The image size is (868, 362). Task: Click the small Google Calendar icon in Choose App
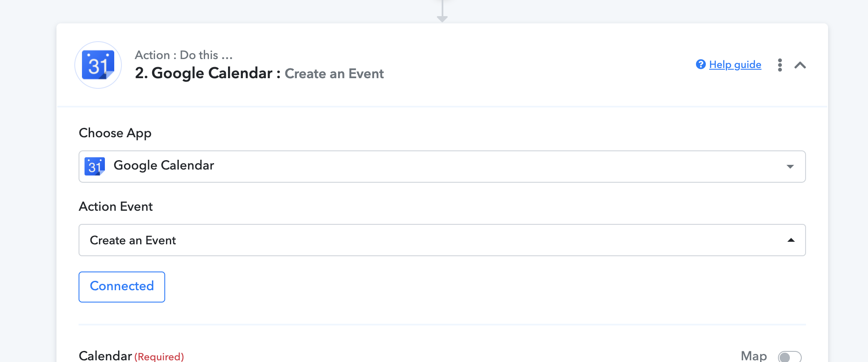[x=95, y=166]
